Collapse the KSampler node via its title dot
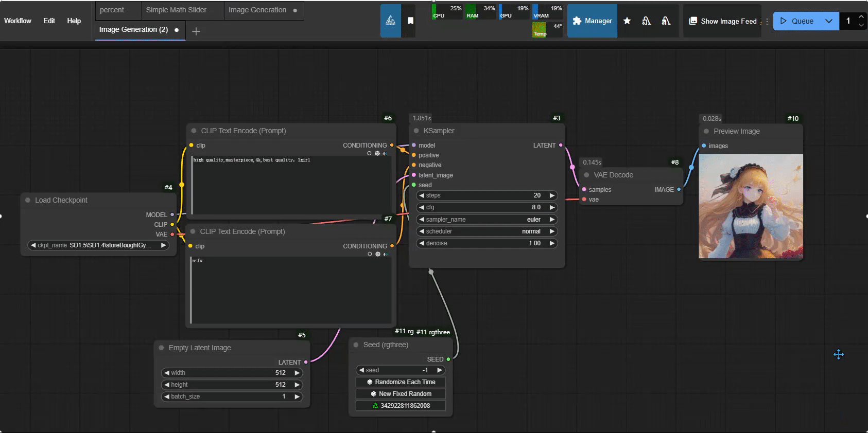 click(x=416, y=131)
